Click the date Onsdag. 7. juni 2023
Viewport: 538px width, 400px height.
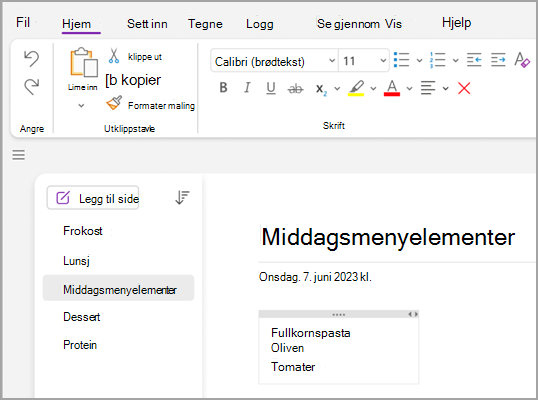(x=308, y=277)
